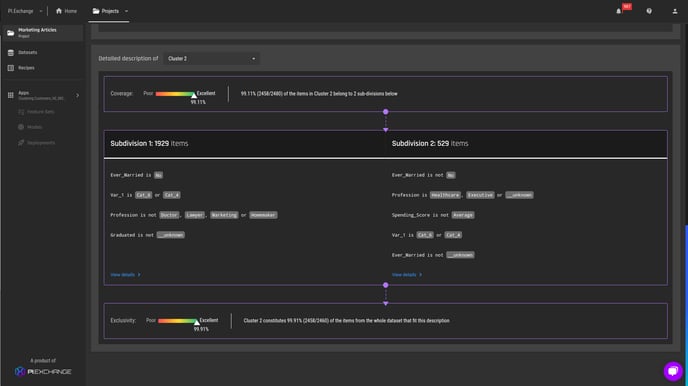The width and height of the screenshot is (688, 386).
Task: Click the unknown tag next to Graduated
Action: (x=171, y=235)
